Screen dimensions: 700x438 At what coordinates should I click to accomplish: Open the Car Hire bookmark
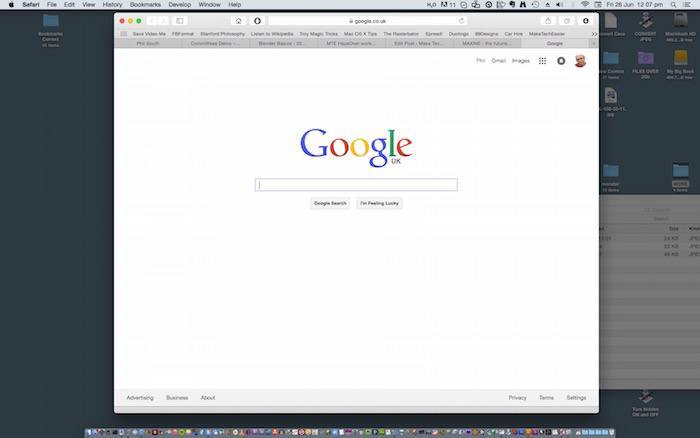(x=513, y=34)
